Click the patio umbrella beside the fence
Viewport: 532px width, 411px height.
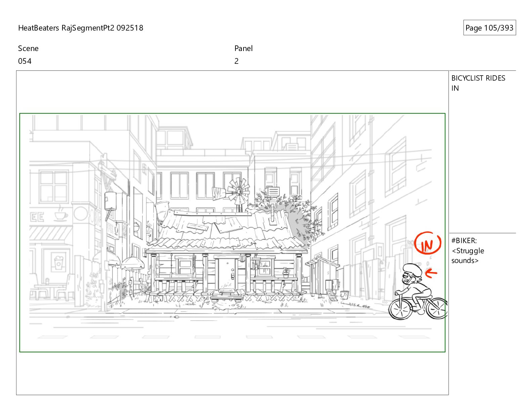132,263
